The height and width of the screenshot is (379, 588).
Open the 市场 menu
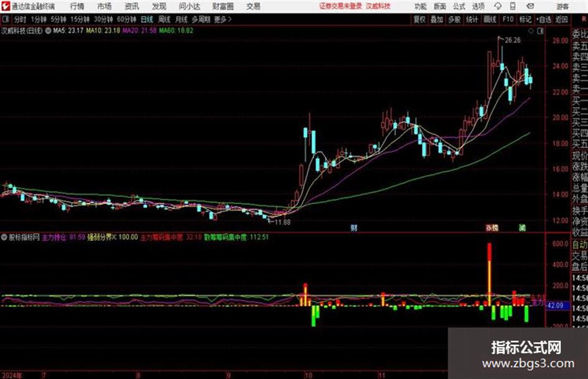click(x=105, y=6)
